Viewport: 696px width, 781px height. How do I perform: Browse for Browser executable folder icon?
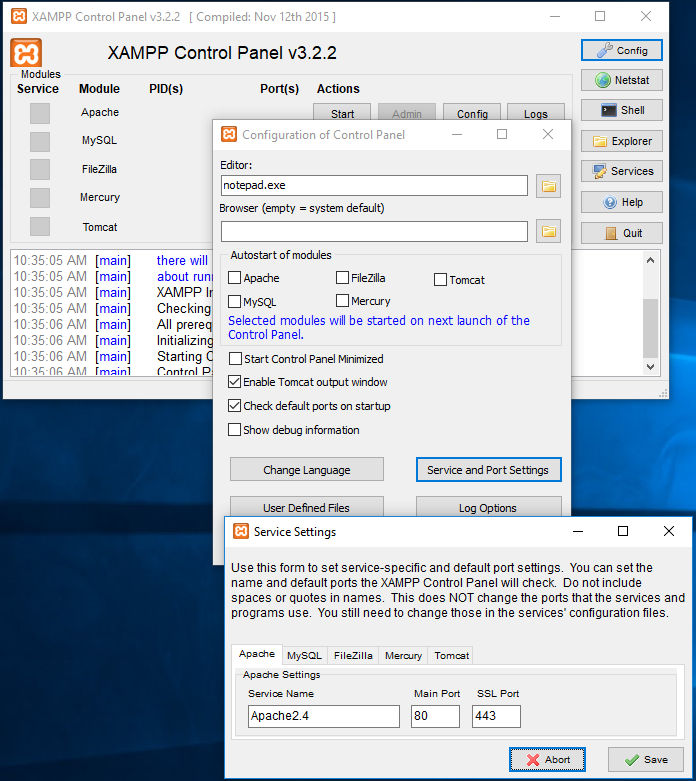pos(549,231)
